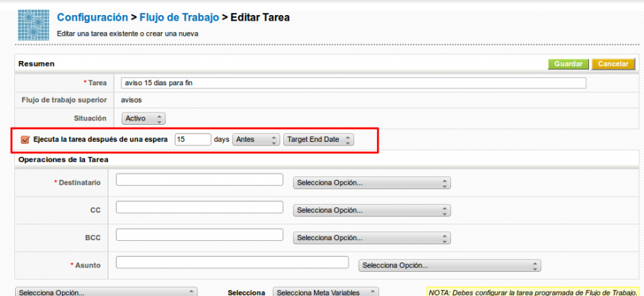Click into the CC input field

[199, 207]
